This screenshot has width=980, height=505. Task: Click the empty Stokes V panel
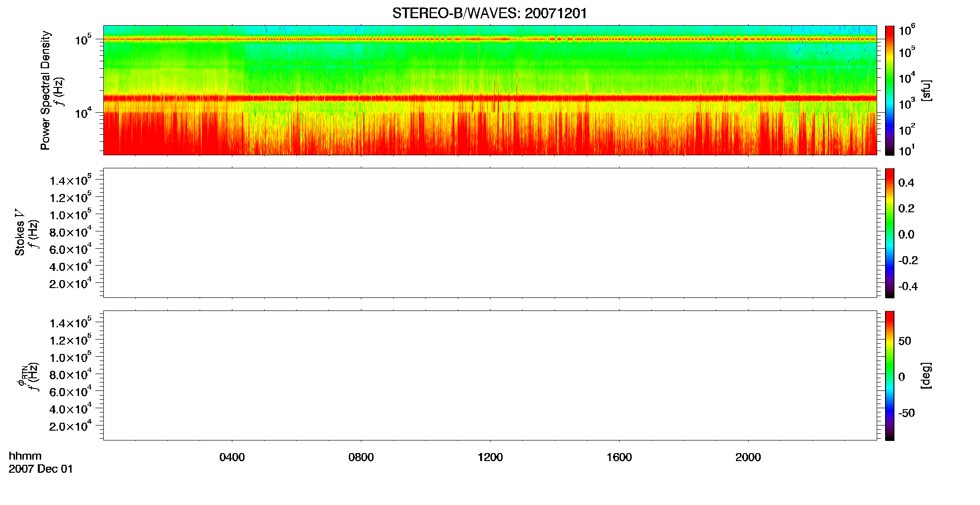(x=490, y=233)
